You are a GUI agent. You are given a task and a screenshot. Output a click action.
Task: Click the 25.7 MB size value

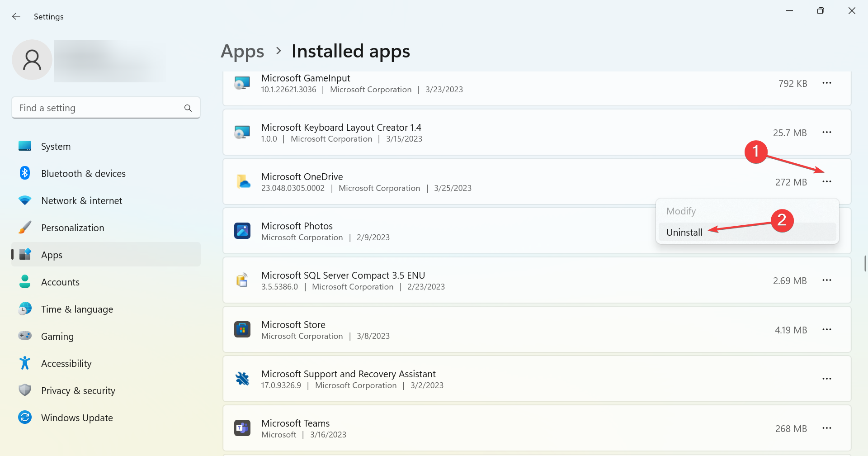pyautogui.click(x=790, y=133)
